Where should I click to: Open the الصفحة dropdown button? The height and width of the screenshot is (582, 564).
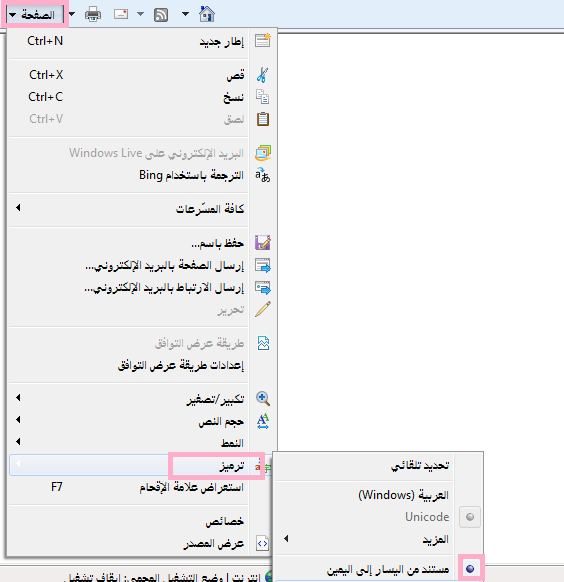(35, 15)
